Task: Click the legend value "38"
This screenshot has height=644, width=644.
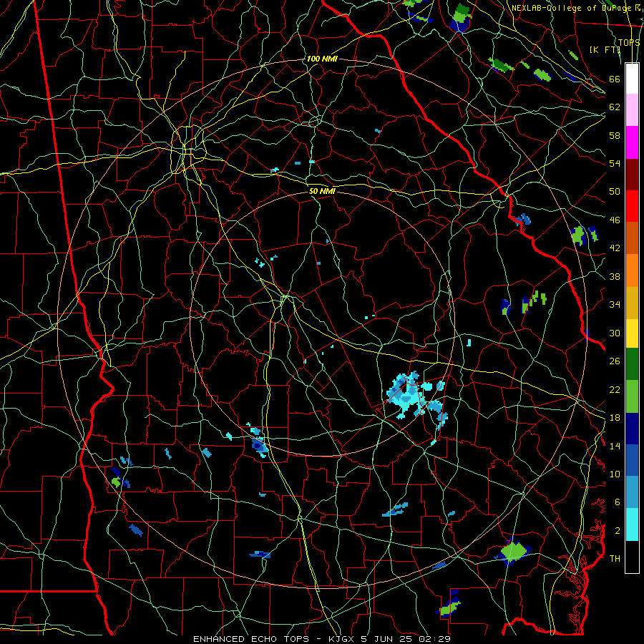Action: (615, 276)
